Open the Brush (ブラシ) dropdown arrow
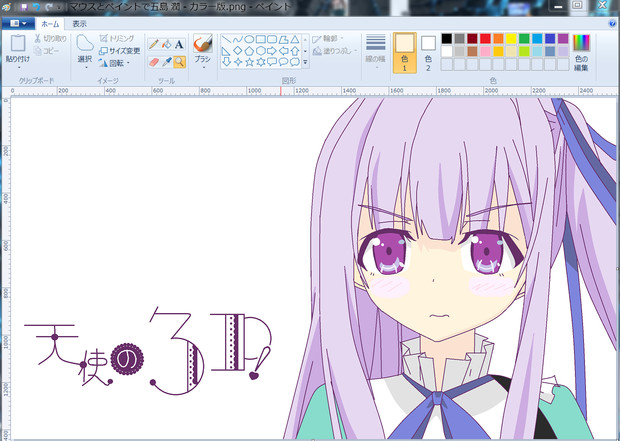620x441 pixels. pos(203,67)
